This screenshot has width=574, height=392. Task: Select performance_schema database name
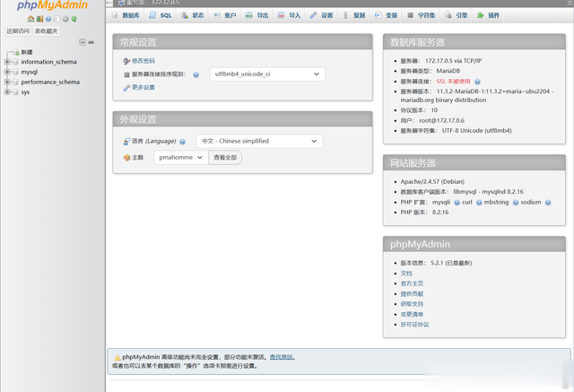(x=50, y=82)
